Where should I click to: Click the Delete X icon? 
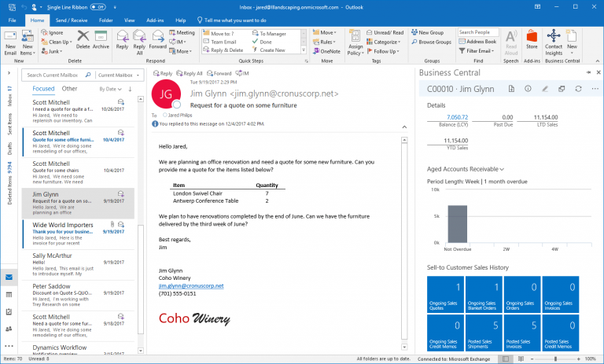coord(83,36)
